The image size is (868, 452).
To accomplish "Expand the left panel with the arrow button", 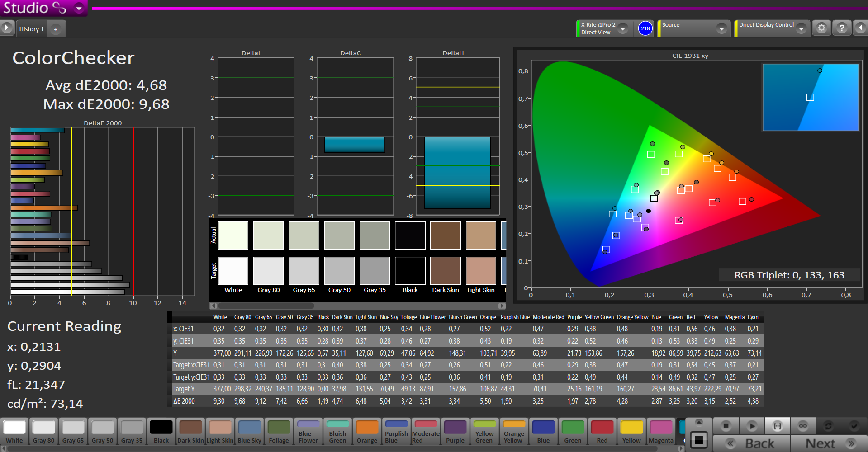I will pyautogui.click(x=7, y=28).
